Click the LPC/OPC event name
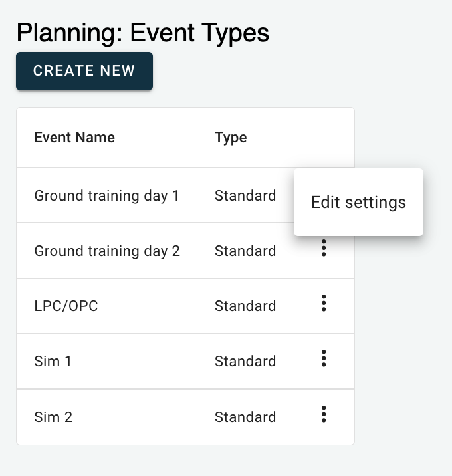The image size is (452, 476). coord(66,306)
